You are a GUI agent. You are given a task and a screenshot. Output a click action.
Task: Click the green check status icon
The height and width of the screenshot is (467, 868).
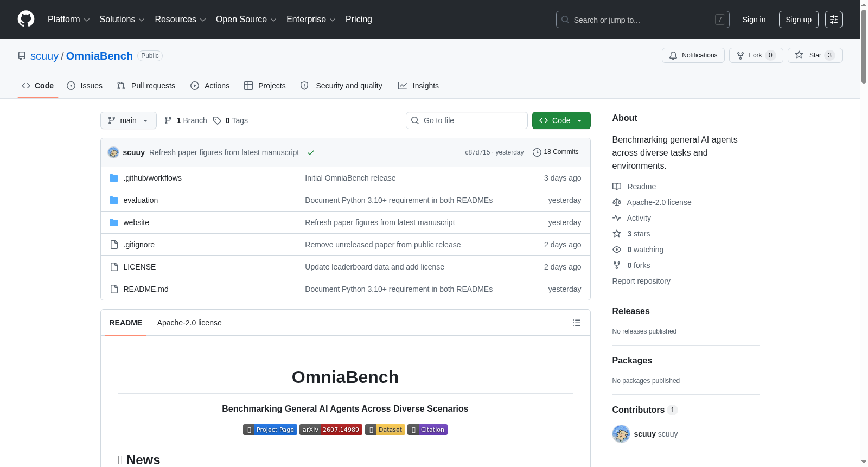tap(311, 152)
